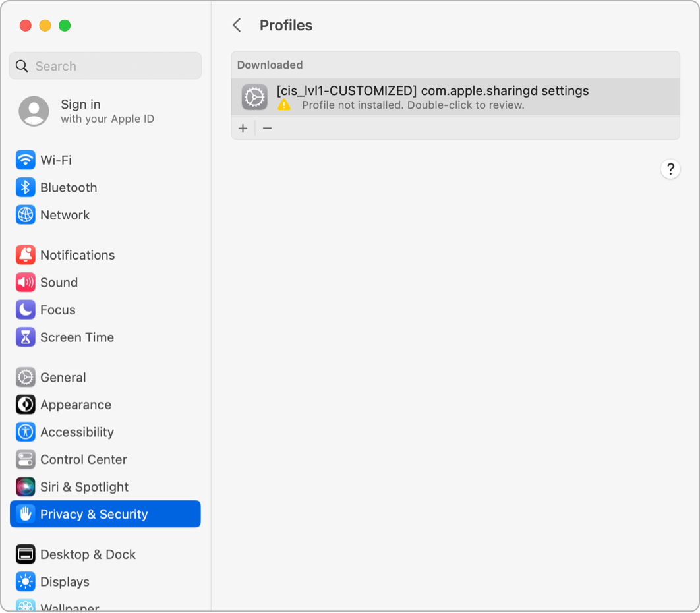
Task: Click the Notifications bell icon
Action: pyautogui.click(x=25, y=255)
